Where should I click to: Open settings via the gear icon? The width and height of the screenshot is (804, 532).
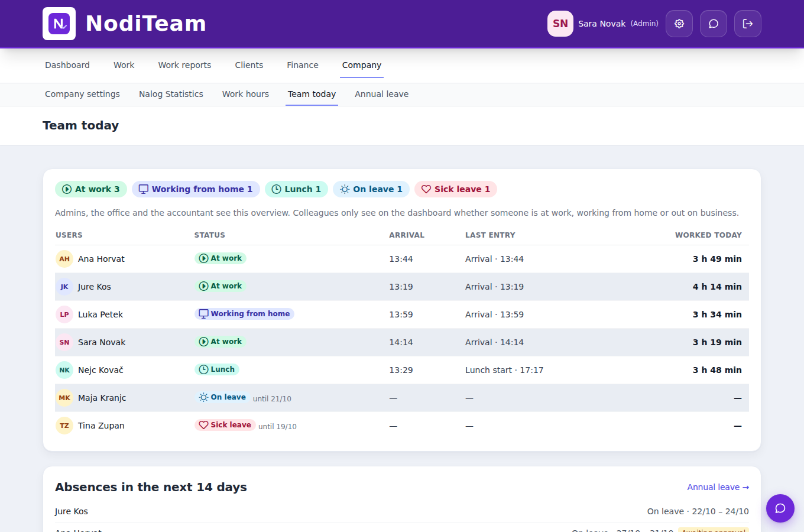pyautogui.click(x=679, y=24)
